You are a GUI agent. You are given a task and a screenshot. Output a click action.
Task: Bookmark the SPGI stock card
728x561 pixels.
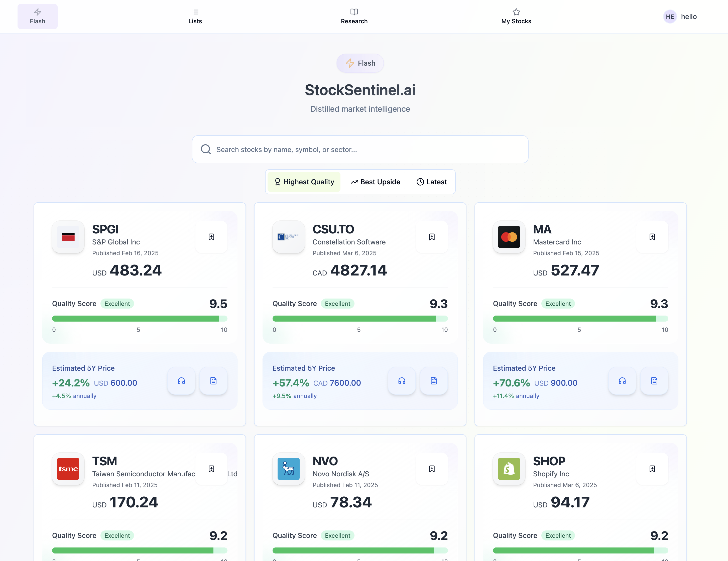(x=211, y=237)
